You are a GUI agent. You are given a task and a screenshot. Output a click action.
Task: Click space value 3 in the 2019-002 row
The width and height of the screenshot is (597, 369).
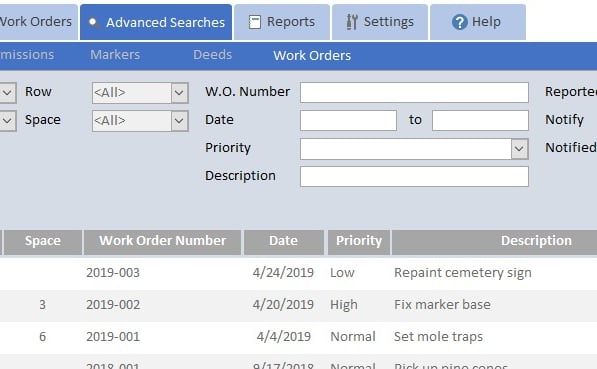click(x=42, y=305)
